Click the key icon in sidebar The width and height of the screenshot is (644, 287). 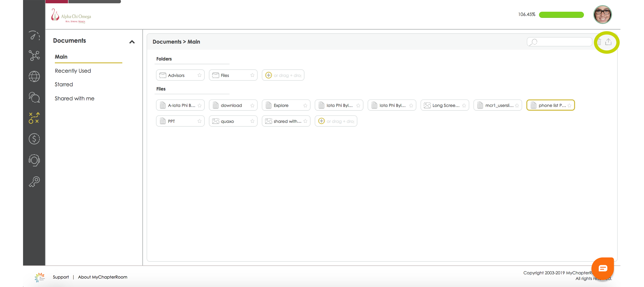point(34,182)
